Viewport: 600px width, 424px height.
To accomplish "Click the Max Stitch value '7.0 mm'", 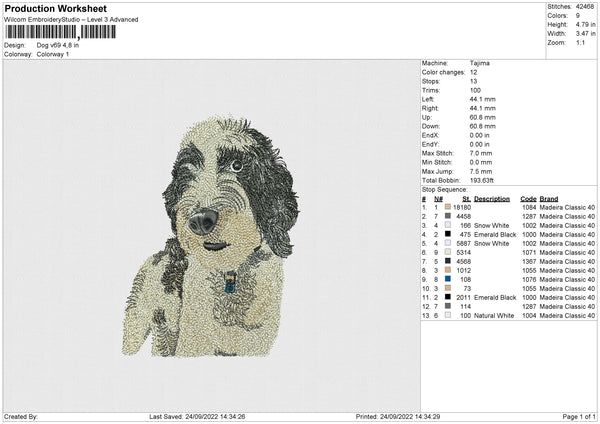I will click(481, 153).
